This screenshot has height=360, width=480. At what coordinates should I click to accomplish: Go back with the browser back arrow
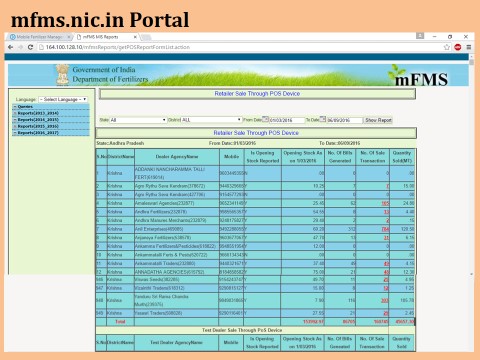pyautogui.click(x=11, y=47)
